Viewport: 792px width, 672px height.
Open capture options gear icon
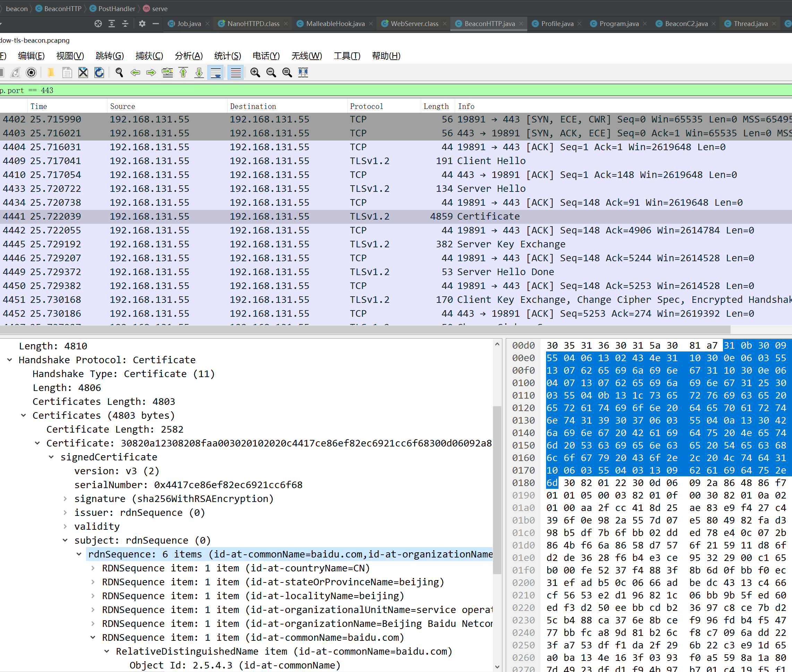(x=31, y=73)
